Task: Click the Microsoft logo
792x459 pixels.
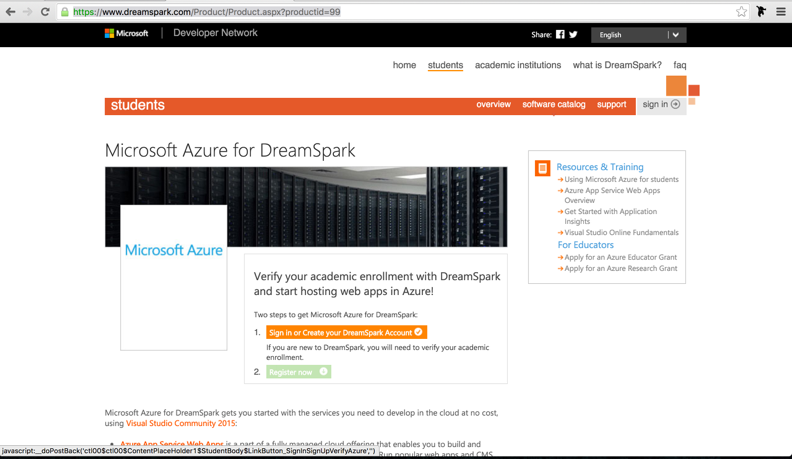Action: pyautogui.click(x=126, y=33)
